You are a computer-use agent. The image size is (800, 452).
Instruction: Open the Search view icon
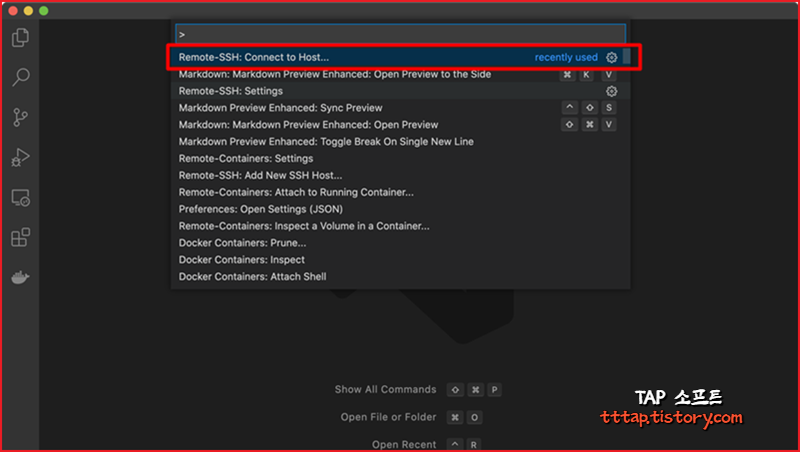tap(20, 77)
